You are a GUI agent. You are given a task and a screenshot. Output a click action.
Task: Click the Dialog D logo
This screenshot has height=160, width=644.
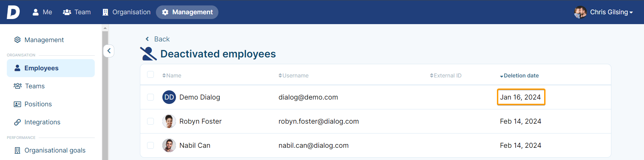click(x=13, y=12)
